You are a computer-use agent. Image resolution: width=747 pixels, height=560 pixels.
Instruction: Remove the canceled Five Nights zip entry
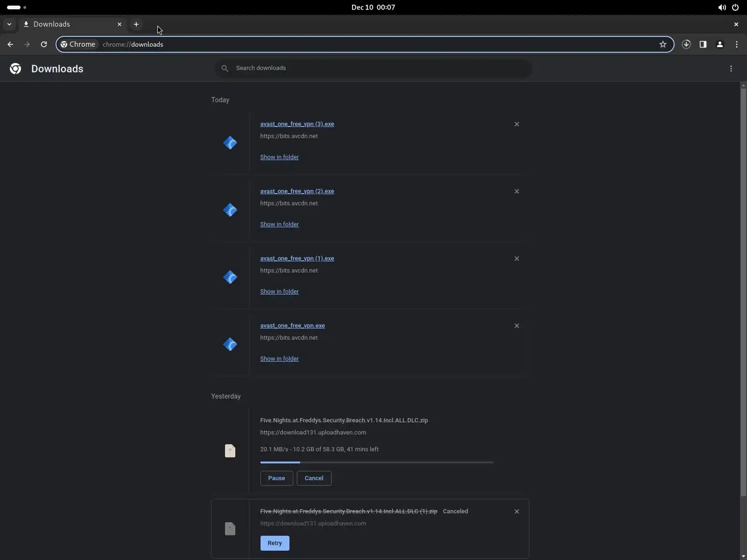pos(517,511)
